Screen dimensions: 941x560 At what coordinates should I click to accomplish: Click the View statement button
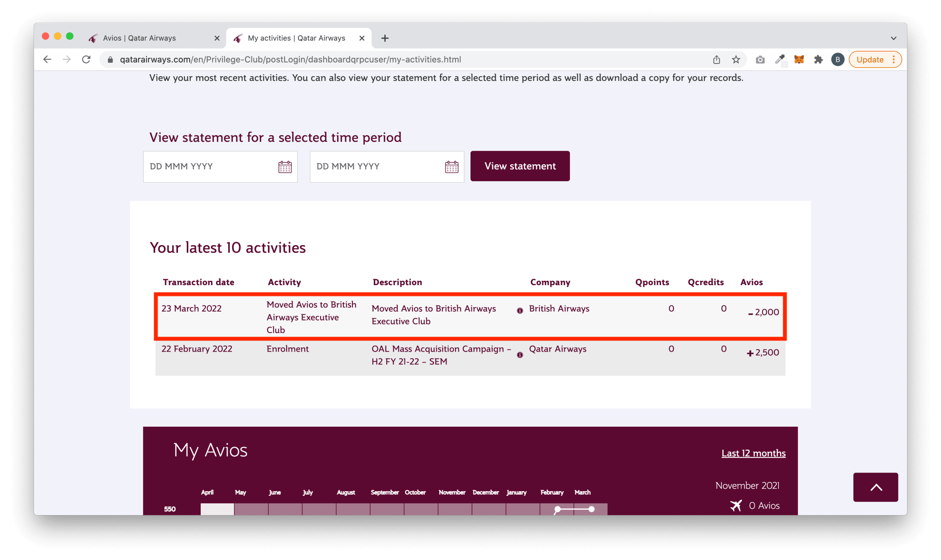tap(520, 166)
